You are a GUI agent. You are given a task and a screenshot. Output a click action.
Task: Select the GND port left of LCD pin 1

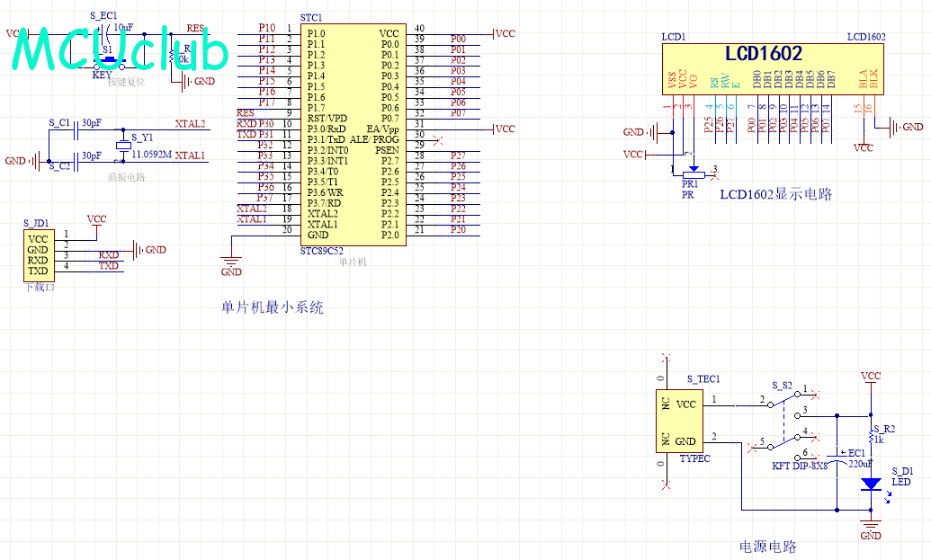(x=641, y=132)
